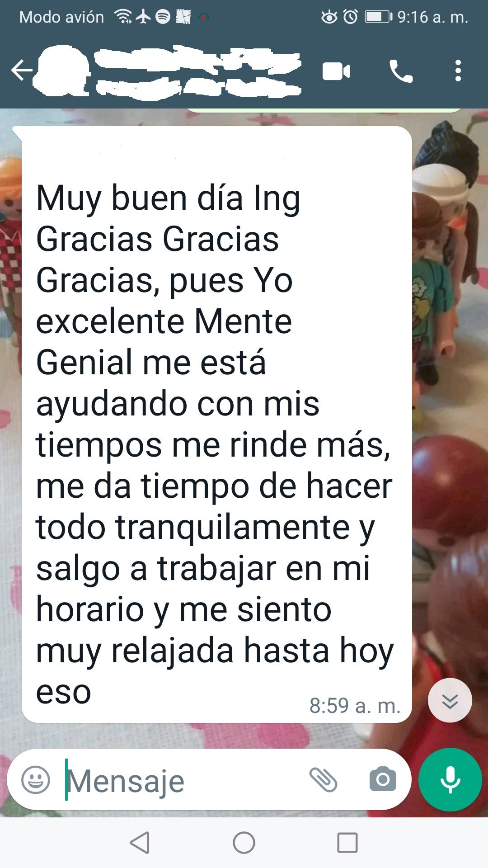The height and width of the screenshot is (868, 488).
Task: Open the emoji picker in message bar
Action: 36,779
